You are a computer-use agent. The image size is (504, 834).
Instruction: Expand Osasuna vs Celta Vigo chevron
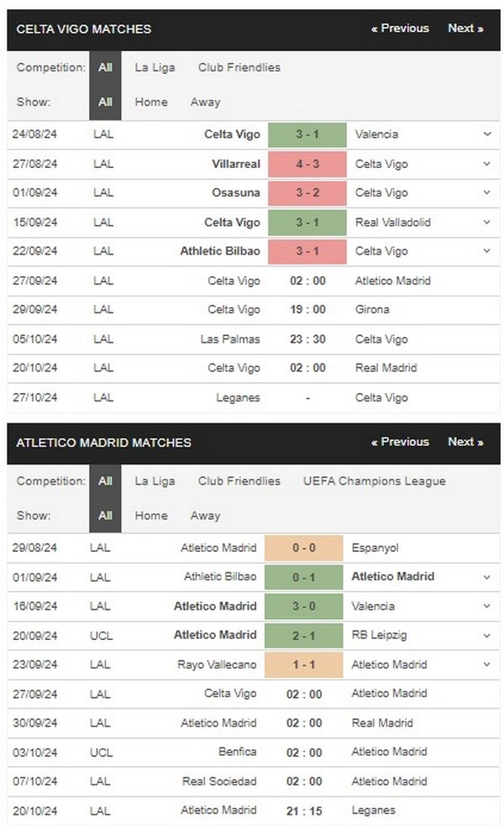487,192
